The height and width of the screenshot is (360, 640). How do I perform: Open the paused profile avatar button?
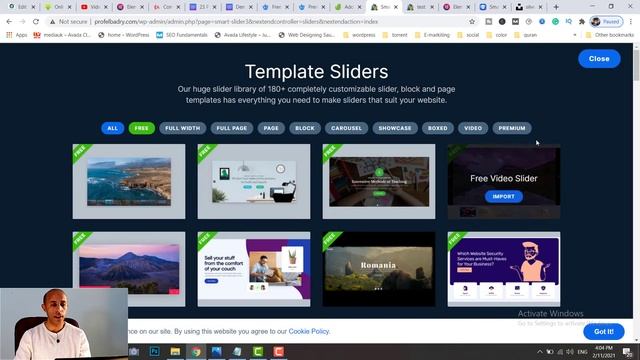coord(606,22)
